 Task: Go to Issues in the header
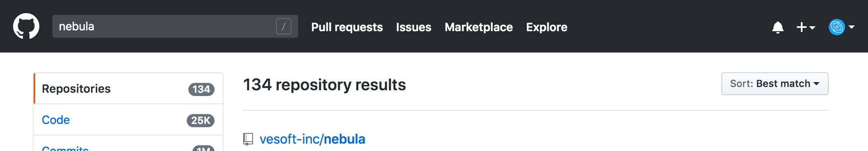point(414,27)
